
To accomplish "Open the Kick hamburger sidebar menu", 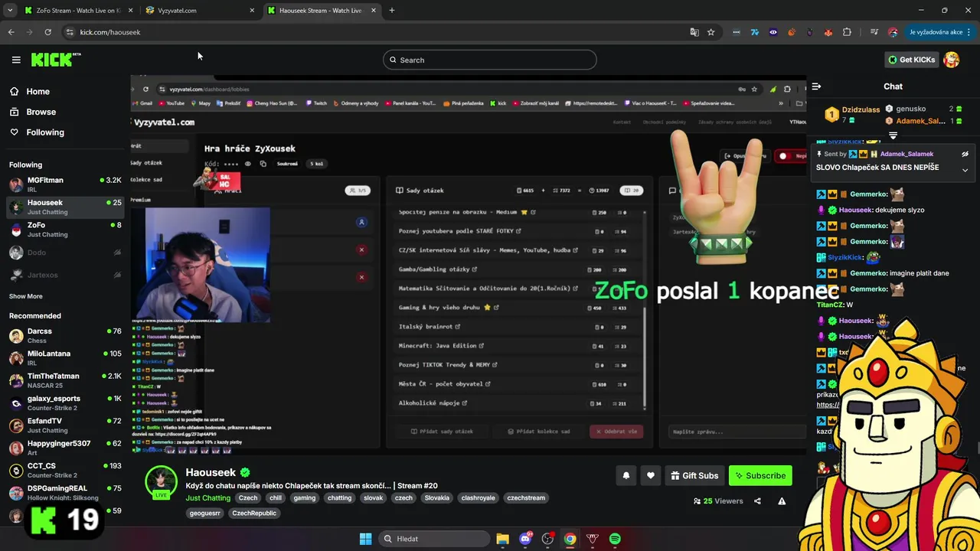I will coord(16,60).
